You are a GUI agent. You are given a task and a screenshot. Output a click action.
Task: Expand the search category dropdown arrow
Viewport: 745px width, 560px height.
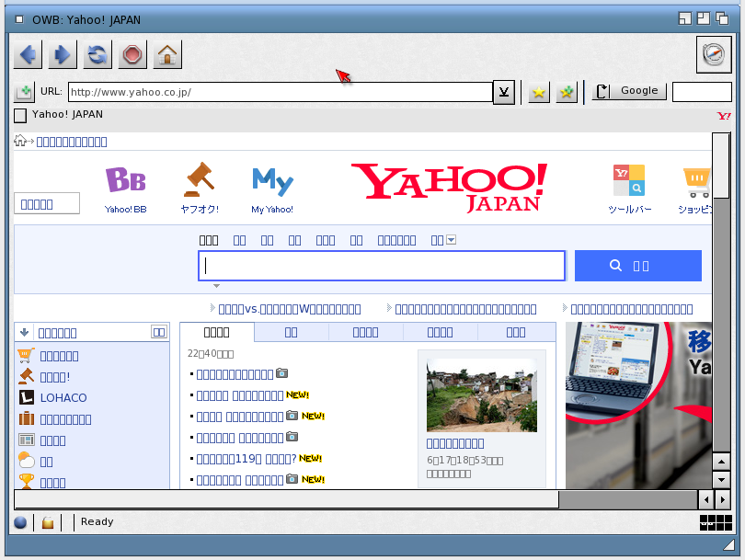tap(452, 240)
